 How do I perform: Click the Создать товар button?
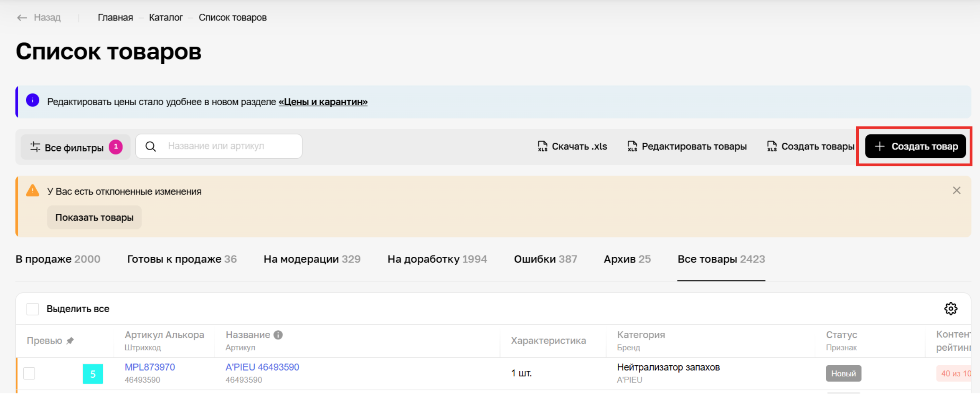(x=916, y=146)
